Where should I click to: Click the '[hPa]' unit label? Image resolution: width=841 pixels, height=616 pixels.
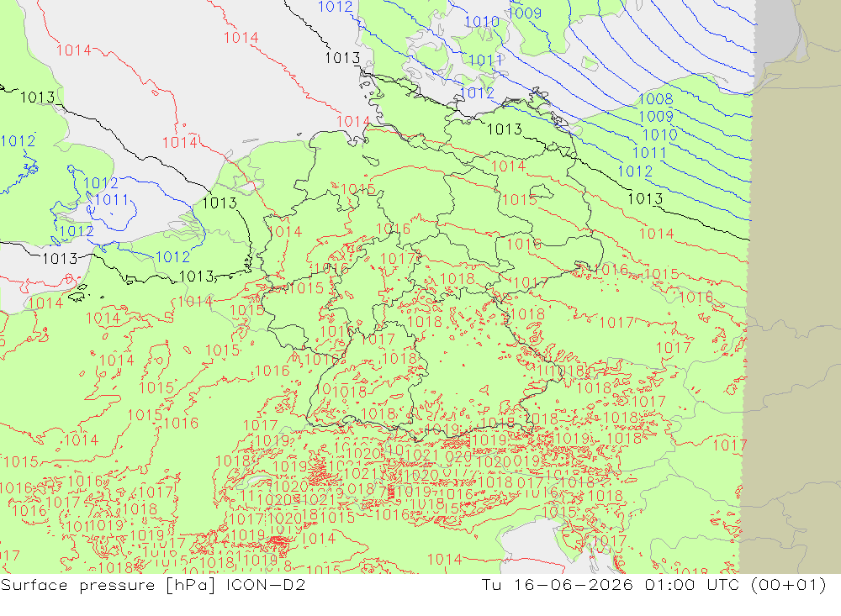(191, 585)
